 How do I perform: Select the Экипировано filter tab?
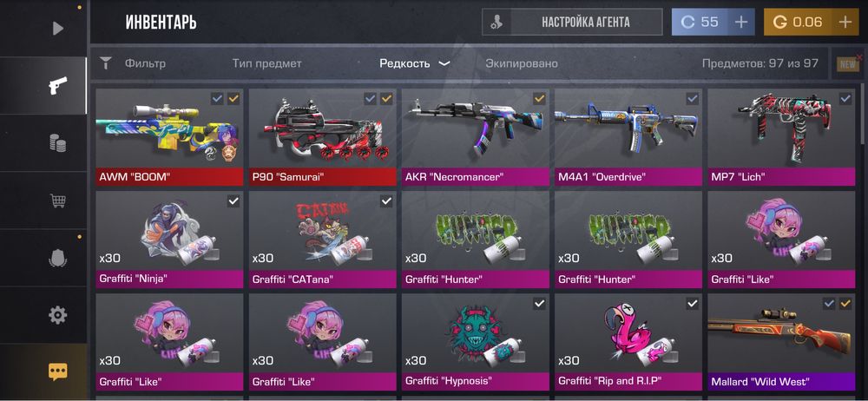coord(522,63)
